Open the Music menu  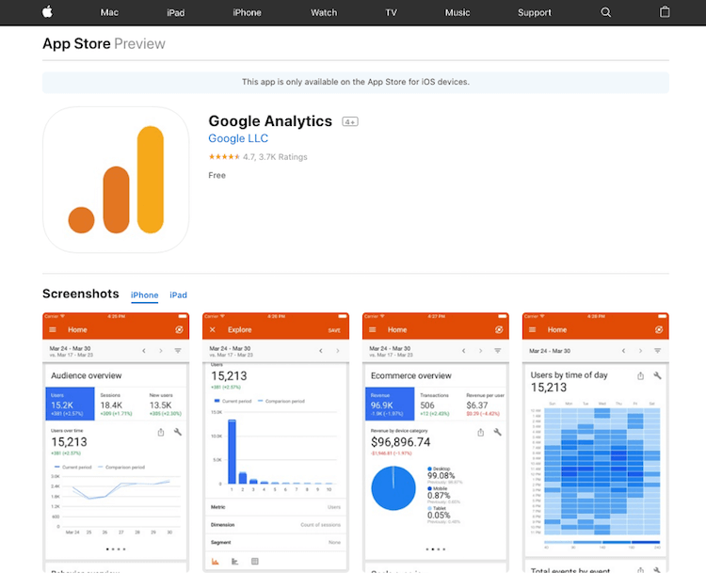tap(457, 12)
